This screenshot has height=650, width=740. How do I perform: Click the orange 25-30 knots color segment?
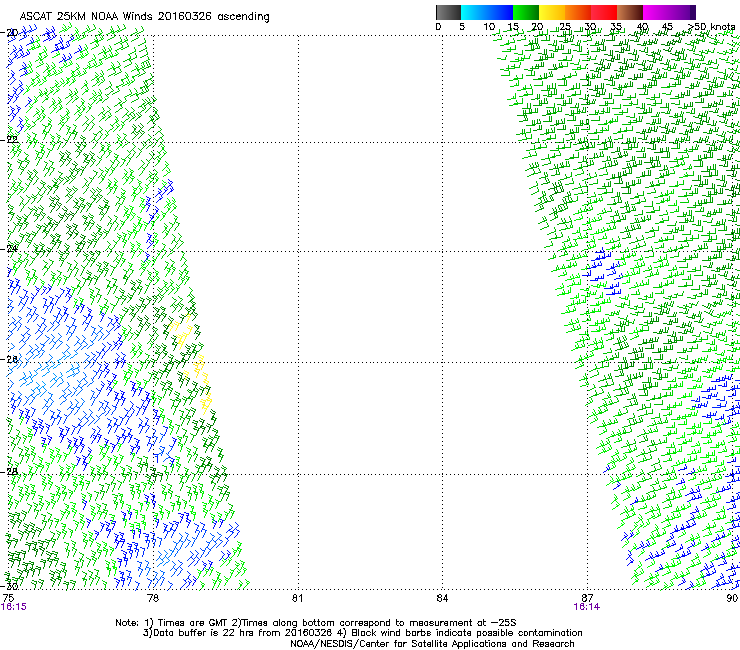(x=578, y=12)
